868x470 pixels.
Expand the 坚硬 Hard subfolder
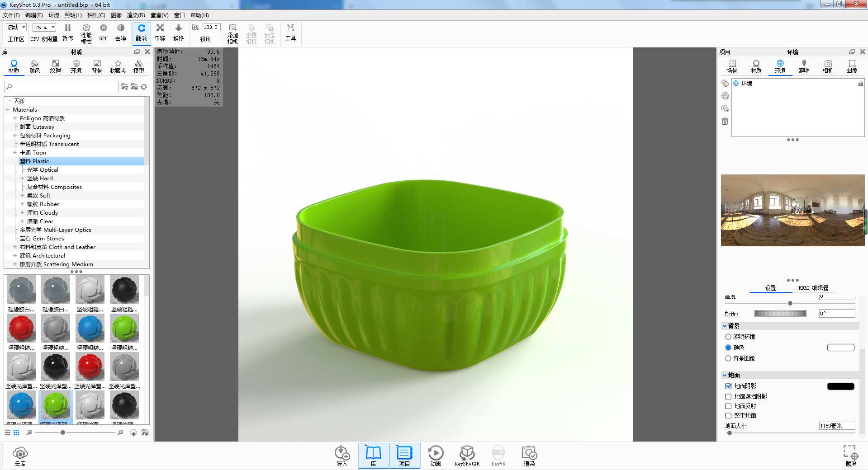click(22, 179)
